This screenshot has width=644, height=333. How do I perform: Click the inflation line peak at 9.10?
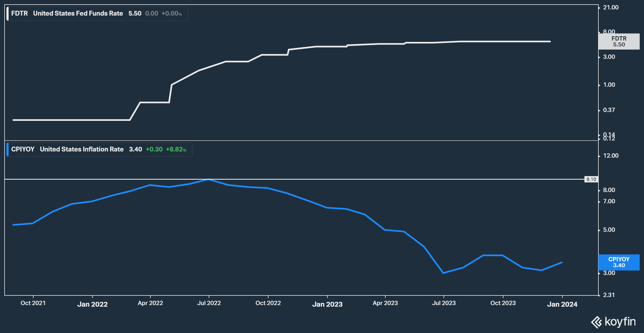pyautogui.click(x=209, y=179)
